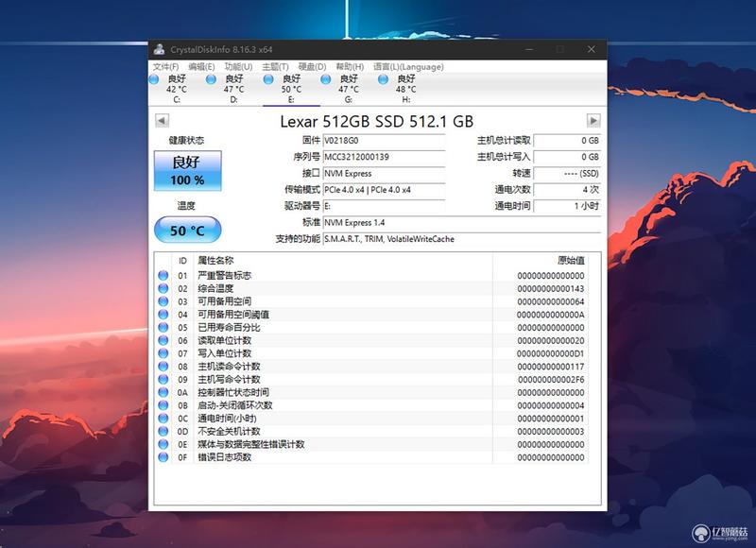The height and width of the screenshot is (548, 756).
Task: Go to previous disk with left arrow
Action: (x=162, y=120)
